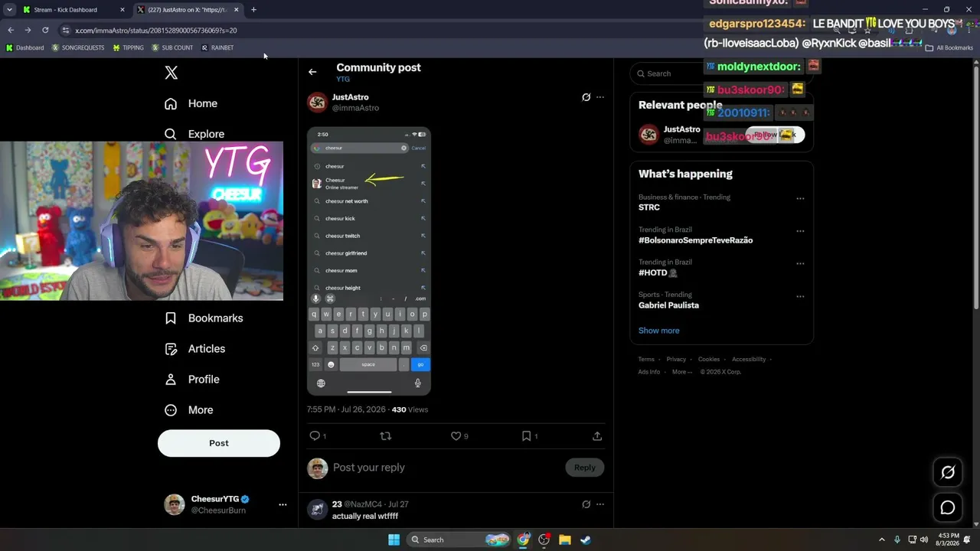Screen dimensions: 980x551
Task: Open the SONGREQUESTS bookmark
Action: tap(77, 47)
